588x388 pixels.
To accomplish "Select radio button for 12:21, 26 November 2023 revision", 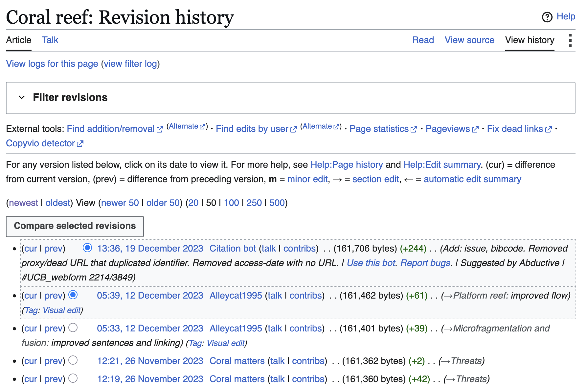I will [x=73, y=360].
